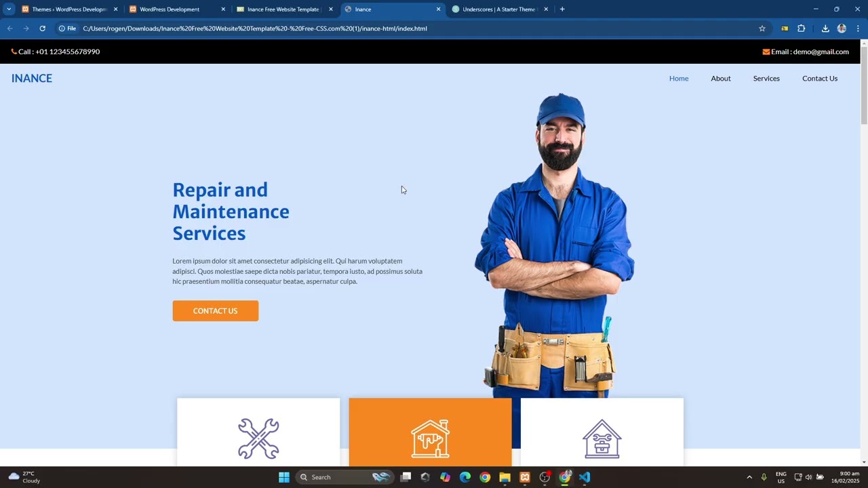The height and width of the screenshot is (488, 868).
Task: Launch Microsoft Edge from the taskbar
Action: 465,477
